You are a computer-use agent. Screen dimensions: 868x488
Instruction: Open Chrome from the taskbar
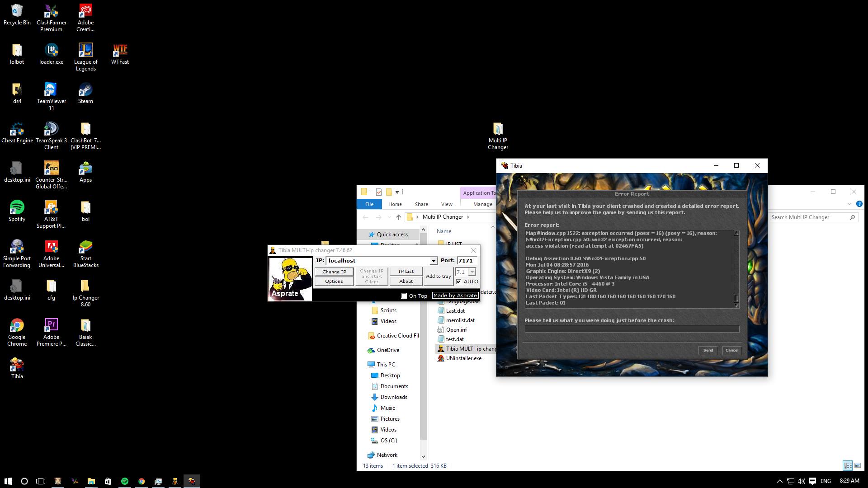point(142,481)
